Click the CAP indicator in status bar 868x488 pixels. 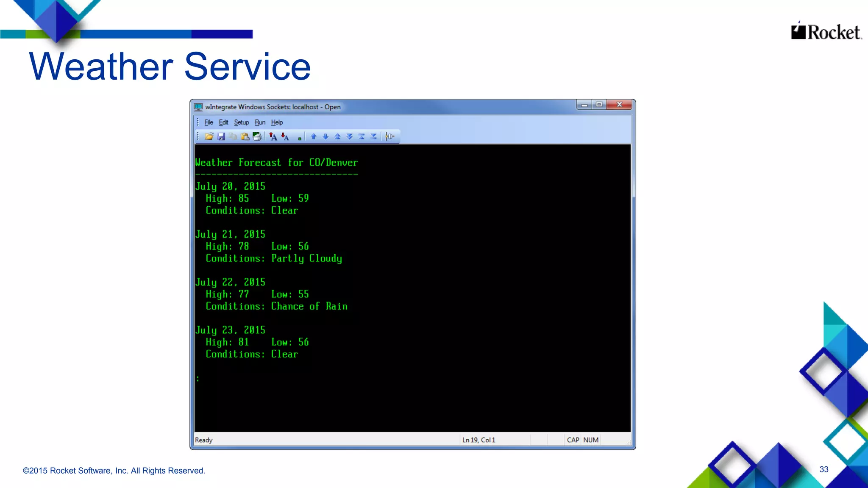[573, 440]
